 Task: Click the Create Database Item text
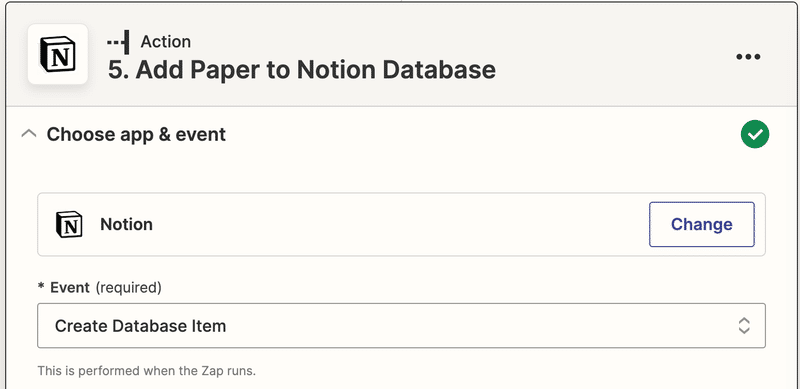tap(140, 326)
